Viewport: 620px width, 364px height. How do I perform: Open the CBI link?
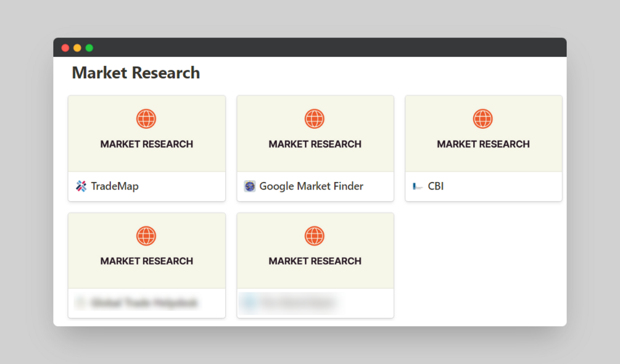[436, 186]
